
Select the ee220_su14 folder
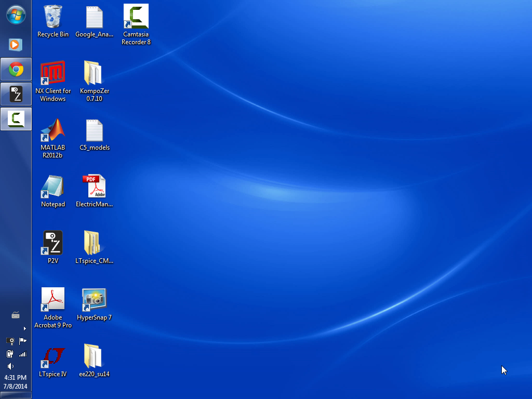[94, 361]
